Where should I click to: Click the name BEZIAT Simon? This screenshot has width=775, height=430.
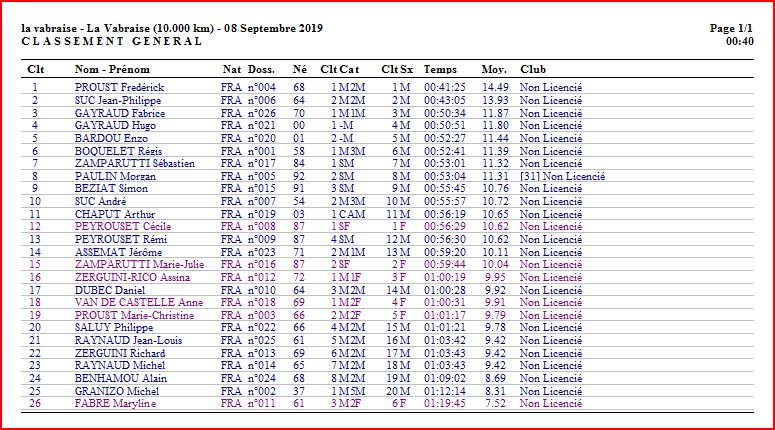(x=111, y=189)
